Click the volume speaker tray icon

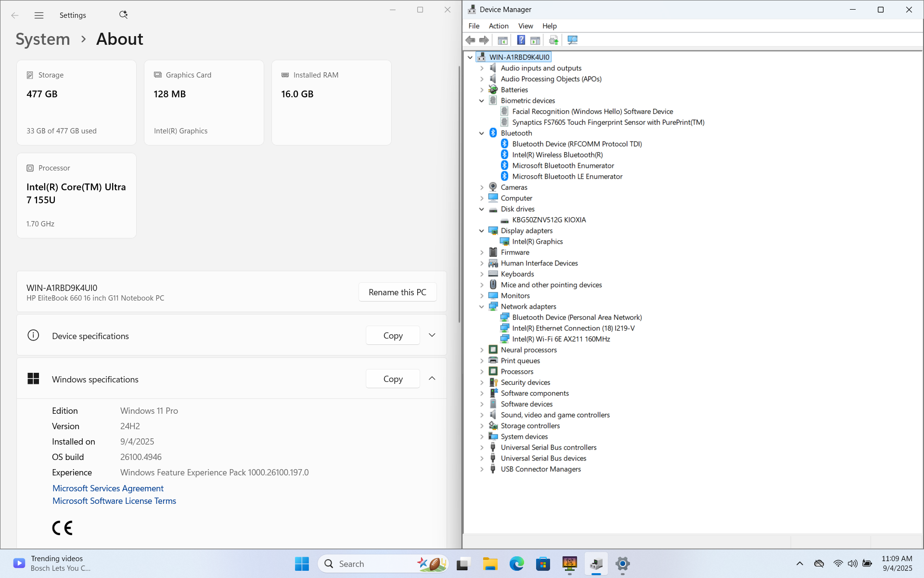click(852, 564)
